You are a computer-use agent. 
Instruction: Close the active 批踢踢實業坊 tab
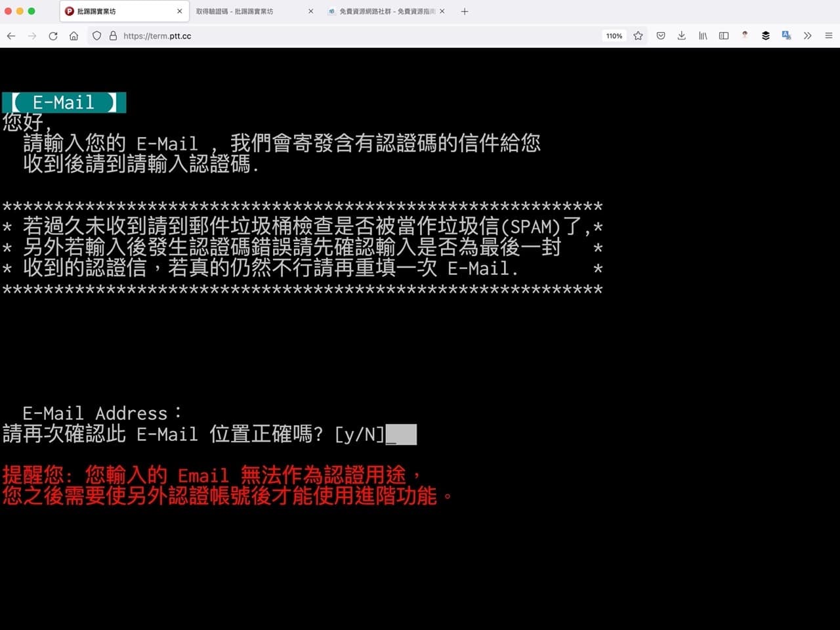[180, 11]
